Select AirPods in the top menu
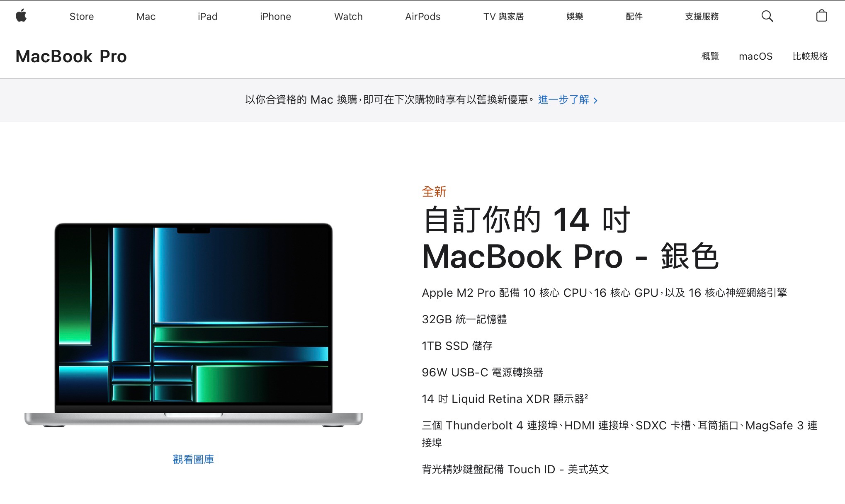 422,17
